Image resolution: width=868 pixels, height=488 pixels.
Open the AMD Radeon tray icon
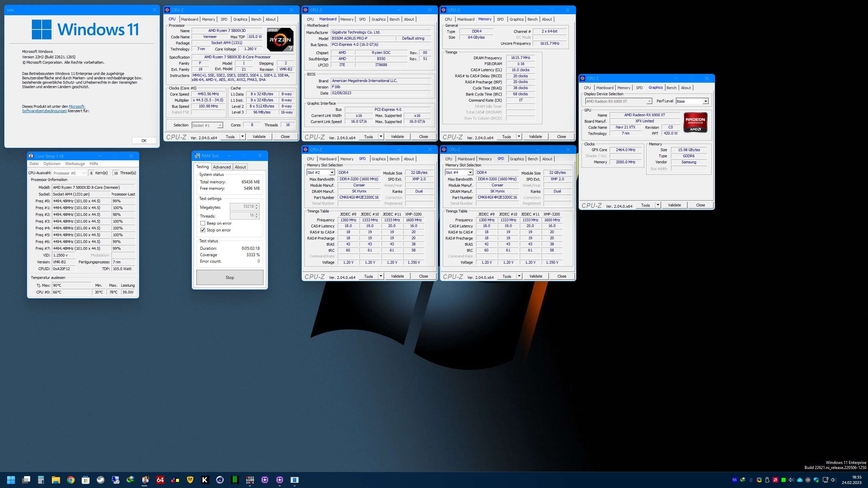coord(775,480)
